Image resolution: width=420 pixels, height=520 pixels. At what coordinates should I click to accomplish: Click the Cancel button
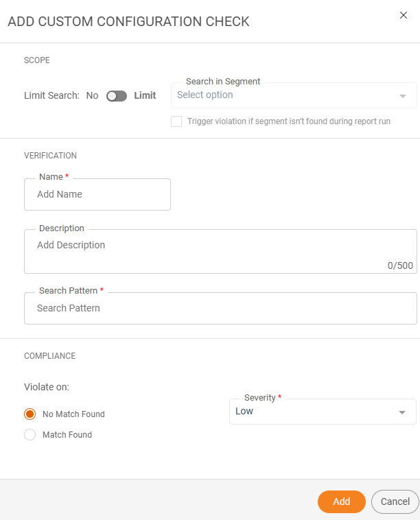coord(395,501)
